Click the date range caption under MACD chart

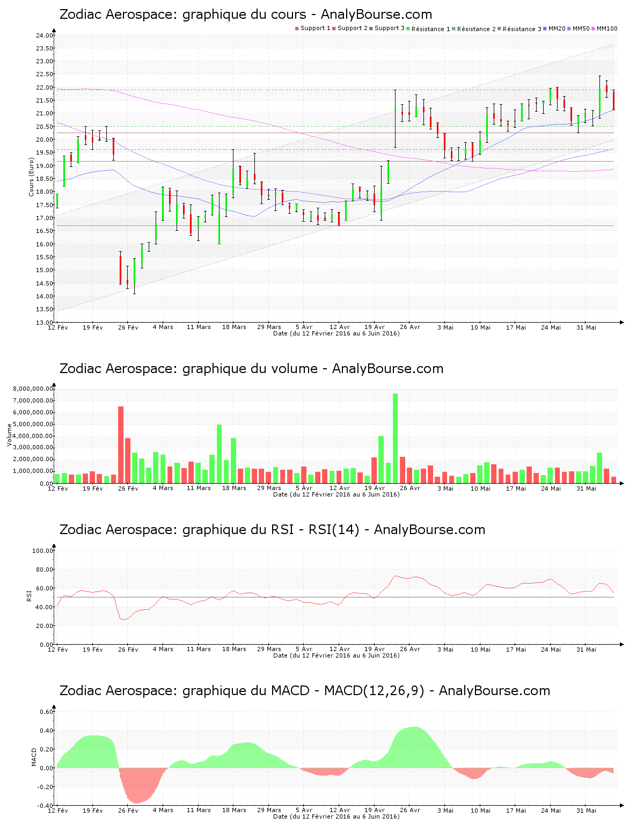pyautogui.click(x=336, y=816)
